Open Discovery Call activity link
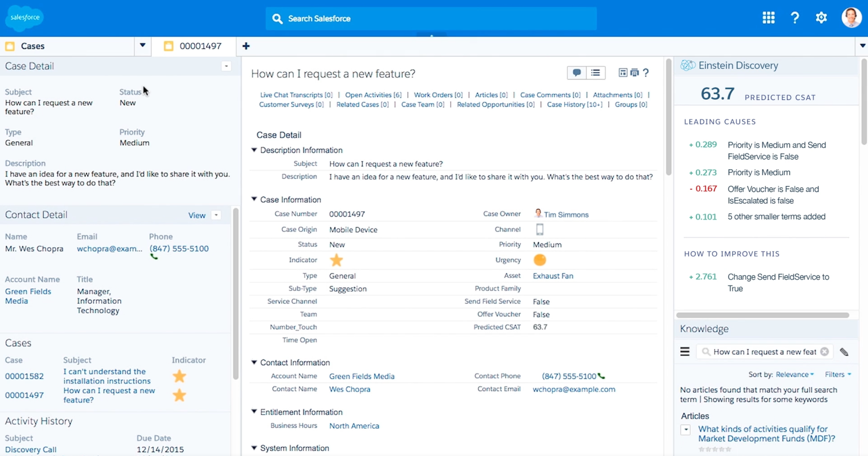This screenshot has height=456, width=868. 31,449
